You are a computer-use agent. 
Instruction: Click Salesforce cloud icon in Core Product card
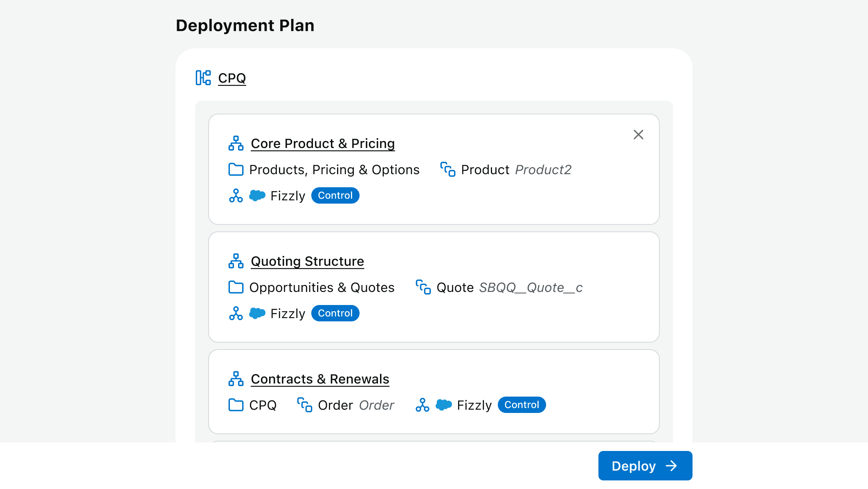coord(257,195)
